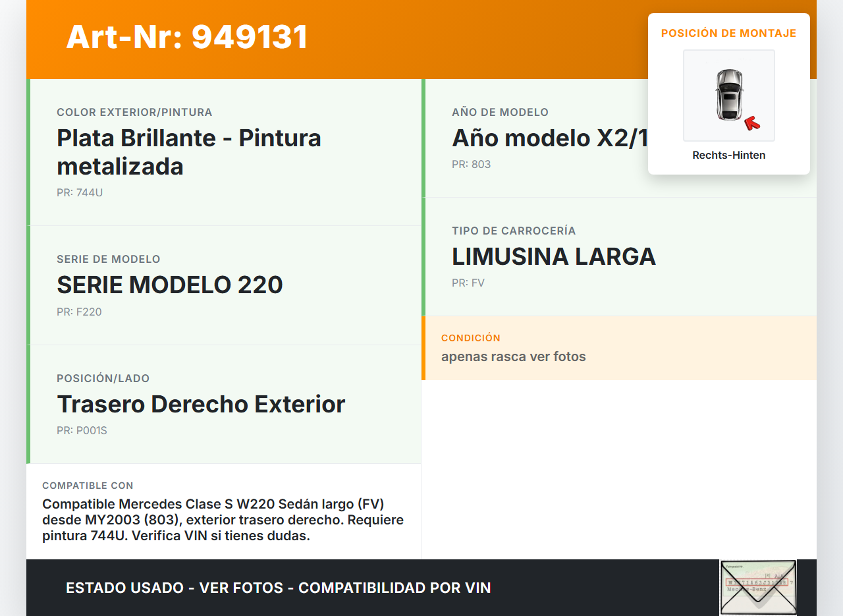
Task: Click paint code PR: 744U
Action: coord(80,193)
